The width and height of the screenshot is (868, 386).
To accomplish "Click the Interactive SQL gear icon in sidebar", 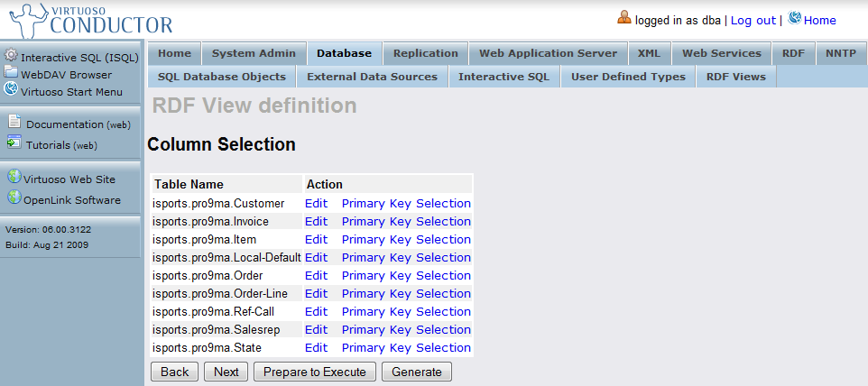I will (12, 56).
